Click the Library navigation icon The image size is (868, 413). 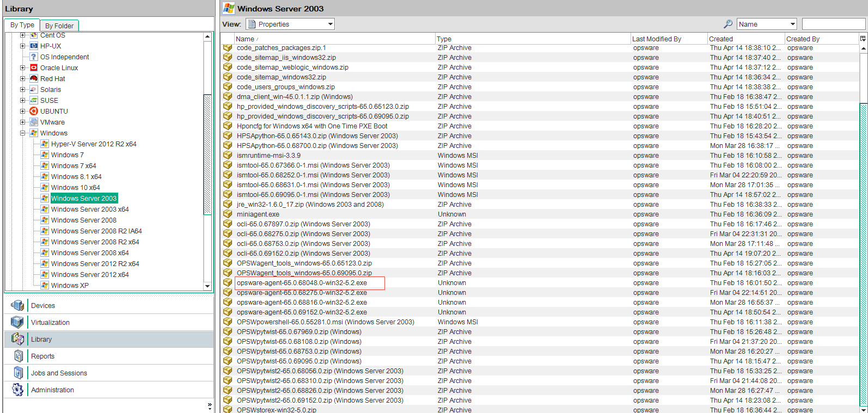coord(17,339)
